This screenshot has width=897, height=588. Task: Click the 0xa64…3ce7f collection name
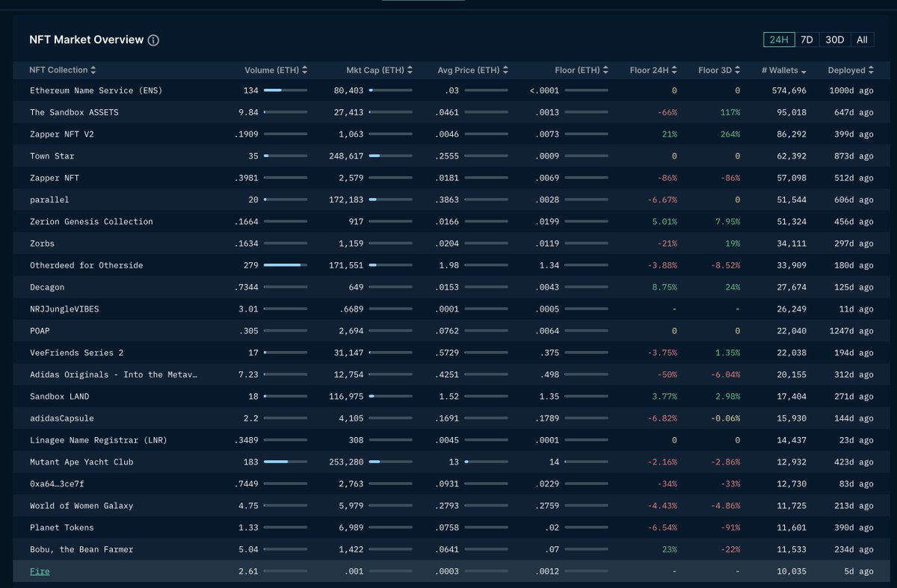click(x=57, y=484)
